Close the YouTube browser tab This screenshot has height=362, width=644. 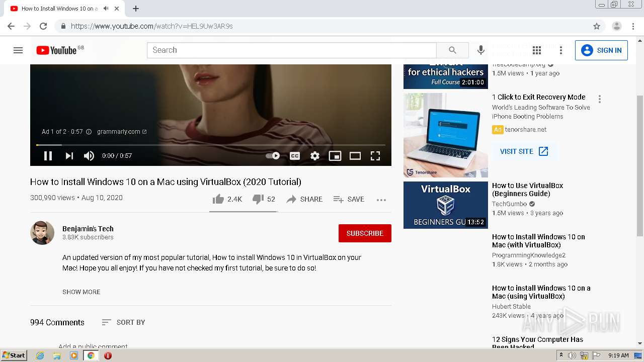pyautogui.click(x=117, y=9)
